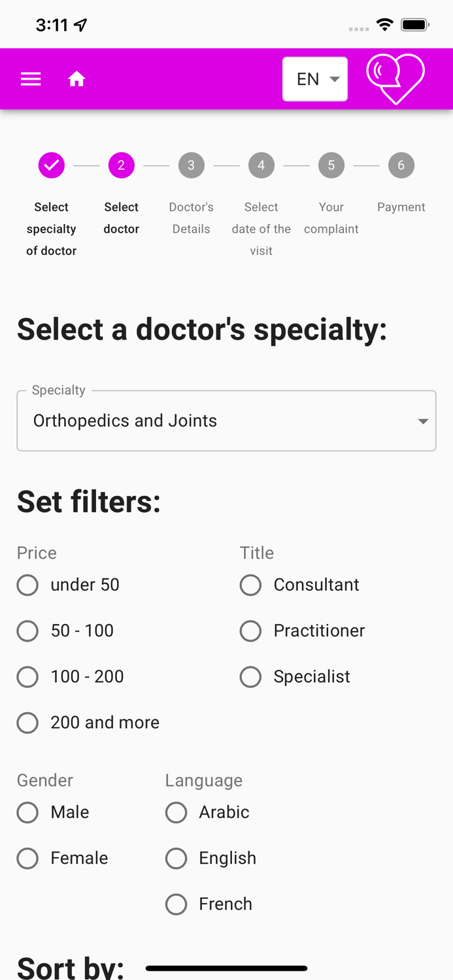
Task: Click the checkmark icon on completed step one
Action: tap(51, 165)
